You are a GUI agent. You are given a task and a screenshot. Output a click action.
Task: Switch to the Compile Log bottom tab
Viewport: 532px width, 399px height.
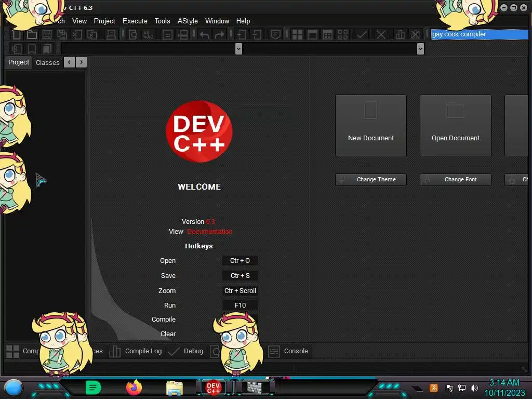tap(136, 352)
